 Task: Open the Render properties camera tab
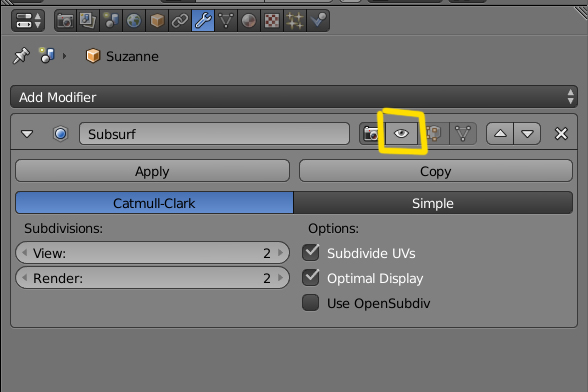pos(65,21)
